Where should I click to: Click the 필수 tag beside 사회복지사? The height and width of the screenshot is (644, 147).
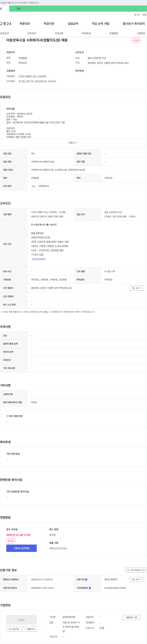coord(34,186)
